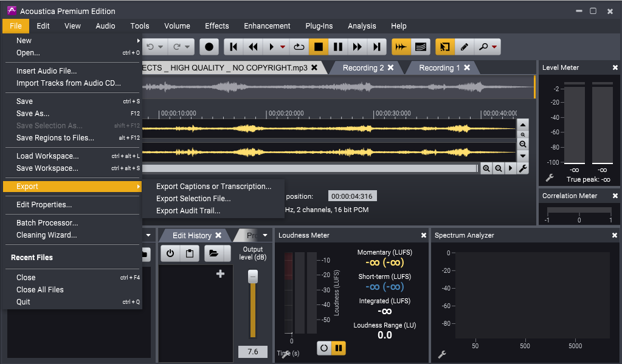Image resolution: width=622 pixels, height=364 pixels.
Task: Select Cleaning Wizard menu entry
Action: (72, 235)
